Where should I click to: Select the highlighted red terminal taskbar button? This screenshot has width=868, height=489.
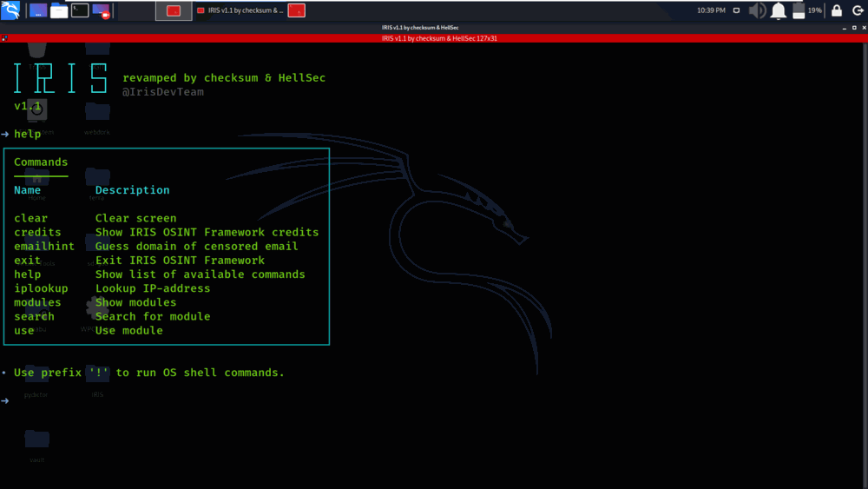174,10
